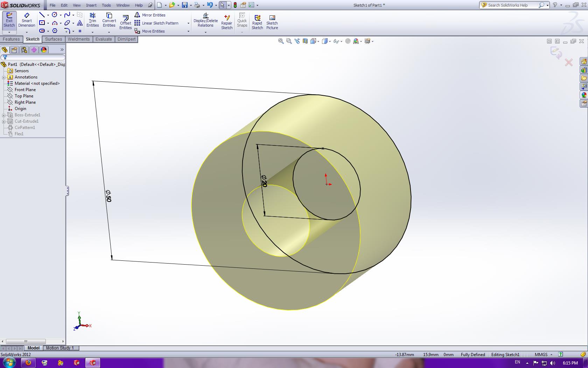Expand the Boss-Extrude1 feature node
588x368 pixels.
tap(4, 115)
